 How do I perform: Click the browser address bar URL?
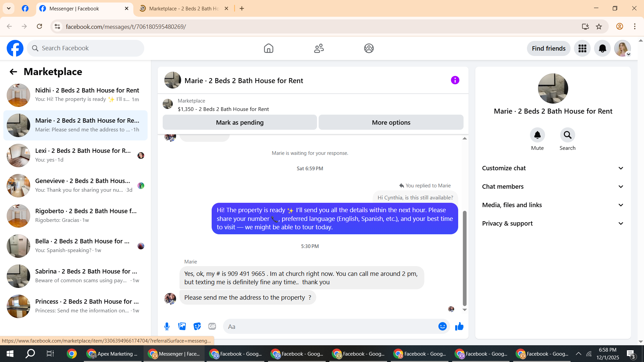coord(126,26)
